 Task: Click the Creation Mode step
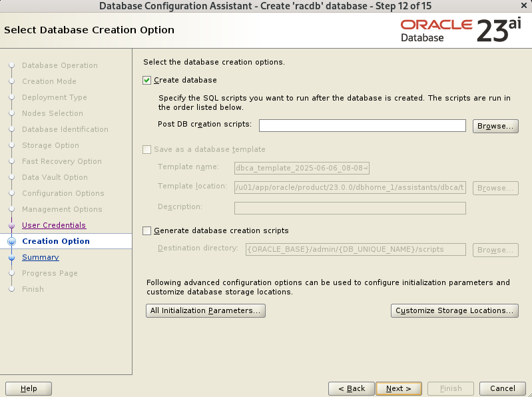49,81
